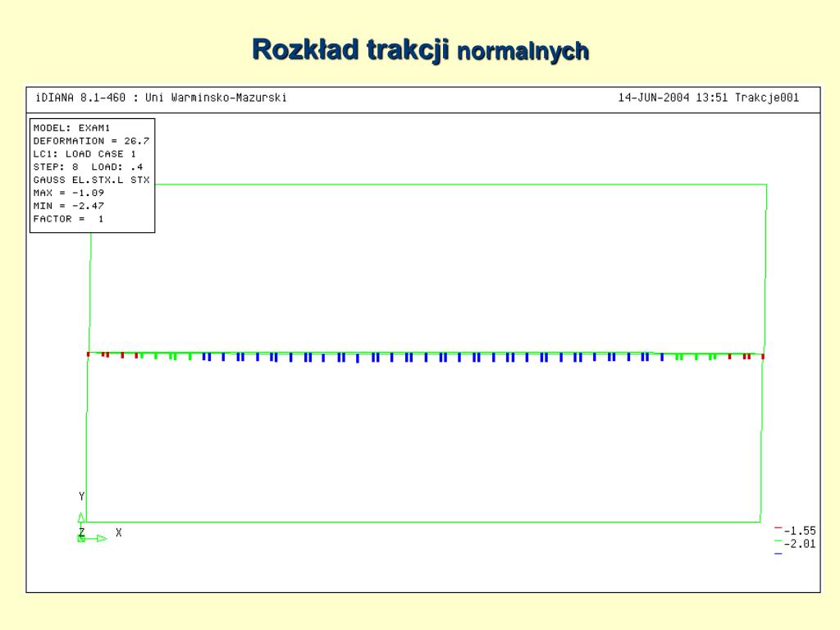Click the 'iDIANA 8.1-460 : Uni Warminsko-Mazurski' header text
Screen dimensions: 840x630
tap(161, 98)
